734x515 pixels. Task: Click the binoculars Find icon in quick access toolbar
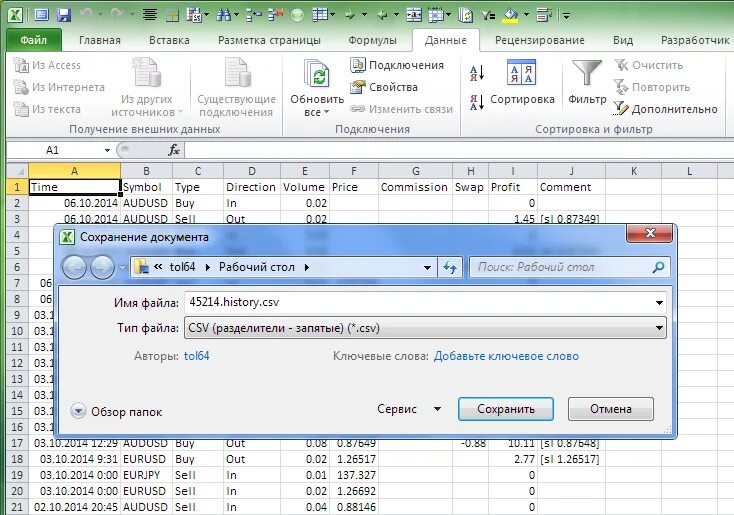pyautogui.click(x=223, y=15)
